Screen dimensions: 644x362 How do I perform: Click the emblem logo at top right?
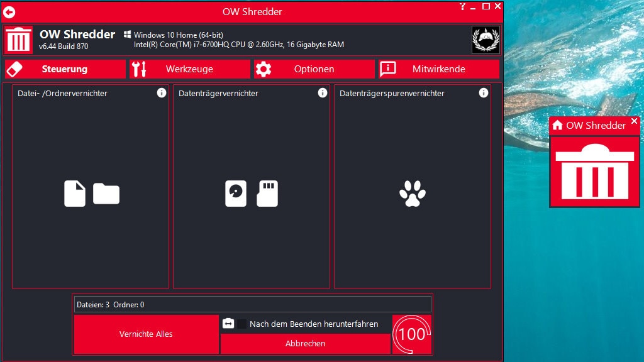pyautogui.click(x=486, y=40)
